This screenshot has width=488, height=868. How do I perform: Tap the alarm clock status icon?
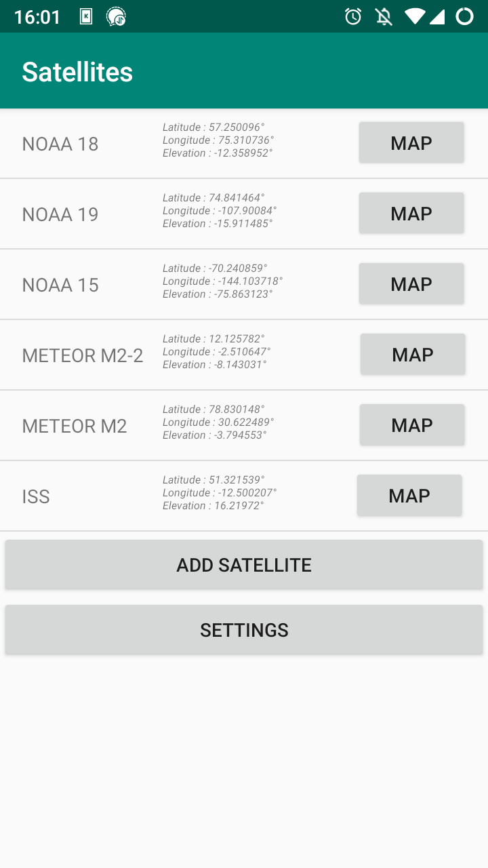click(353, 17)
